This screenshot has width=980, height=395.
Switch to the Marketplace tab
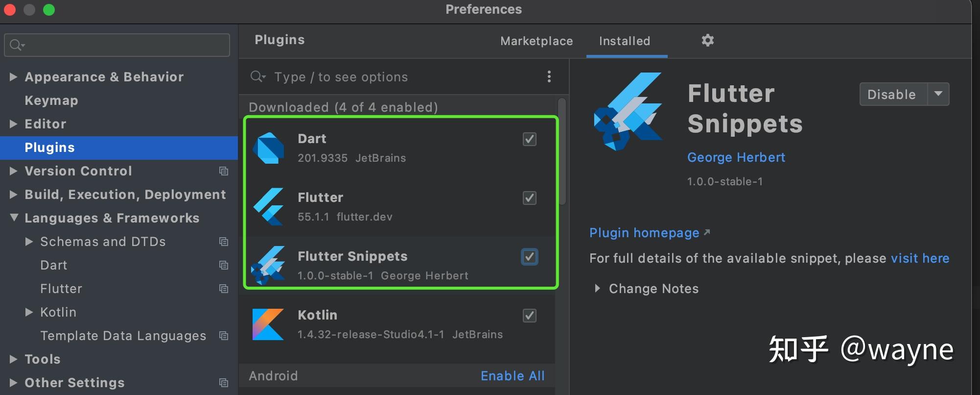pos(537,41)
